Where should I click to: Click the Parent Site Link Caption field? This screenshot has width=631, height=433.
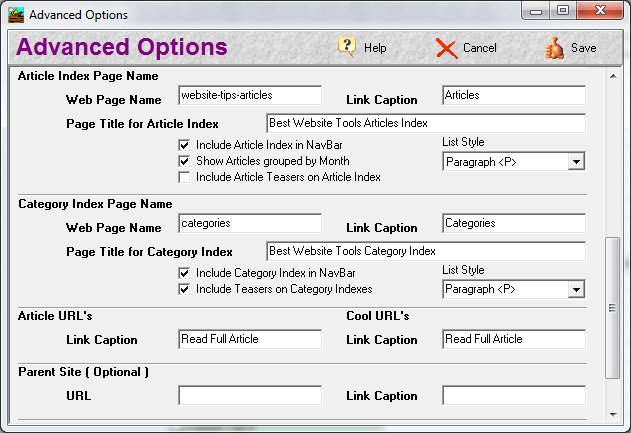514,396
